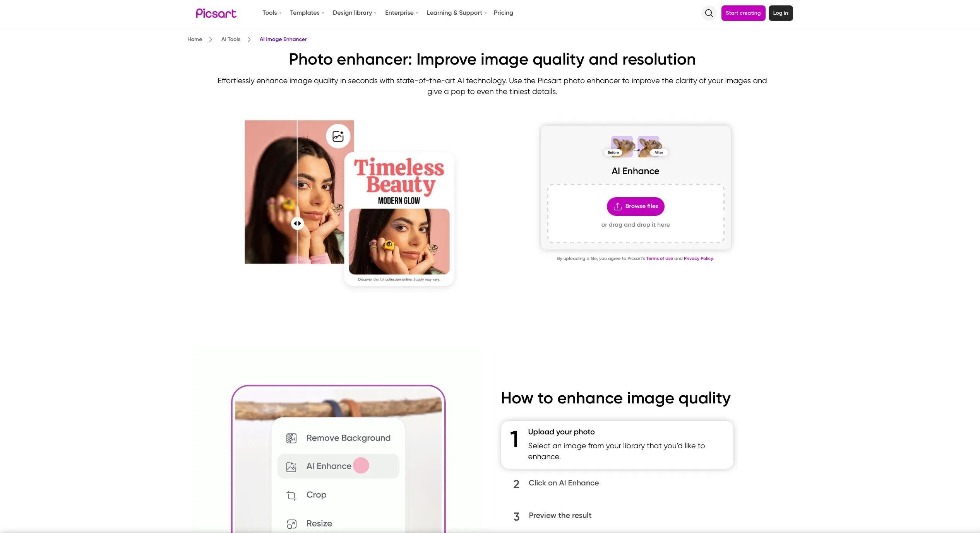
Task: Expand the Templates dropdown menu
Action: point(307,12)
